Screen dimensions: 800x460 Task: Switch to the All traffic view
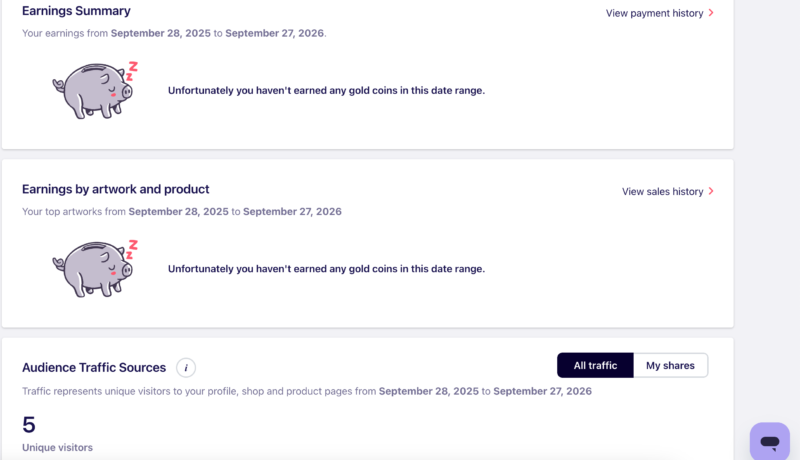pos(595,366)
